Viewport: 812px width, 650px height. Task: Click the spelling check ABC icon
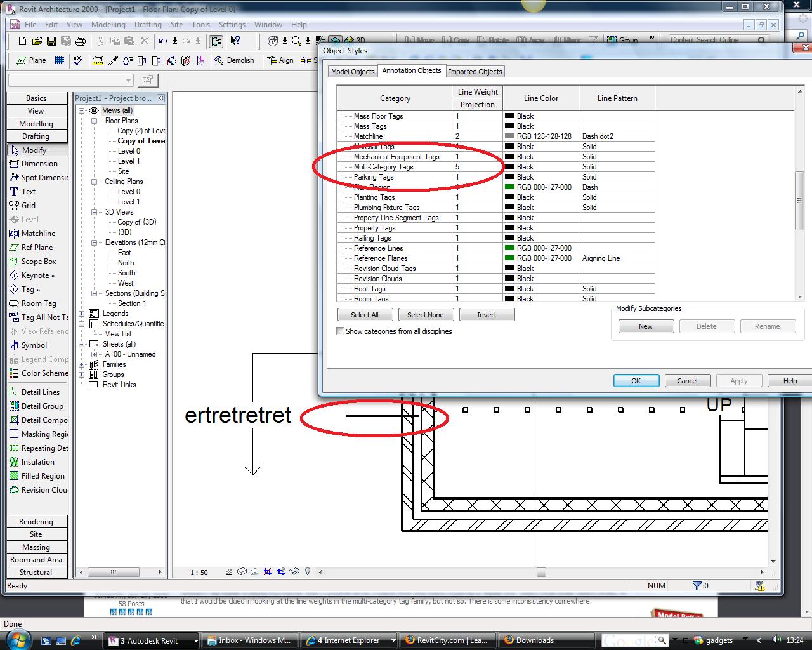(x=79, y=60)
